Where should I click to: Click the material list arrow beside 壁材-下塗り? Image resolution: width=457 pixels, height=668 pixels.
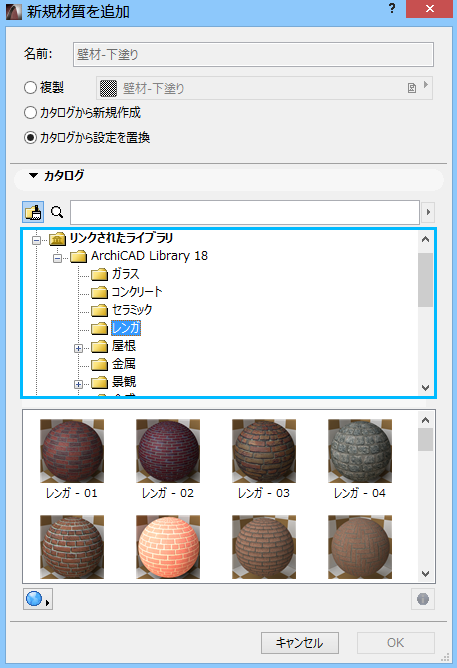[425, 85]
